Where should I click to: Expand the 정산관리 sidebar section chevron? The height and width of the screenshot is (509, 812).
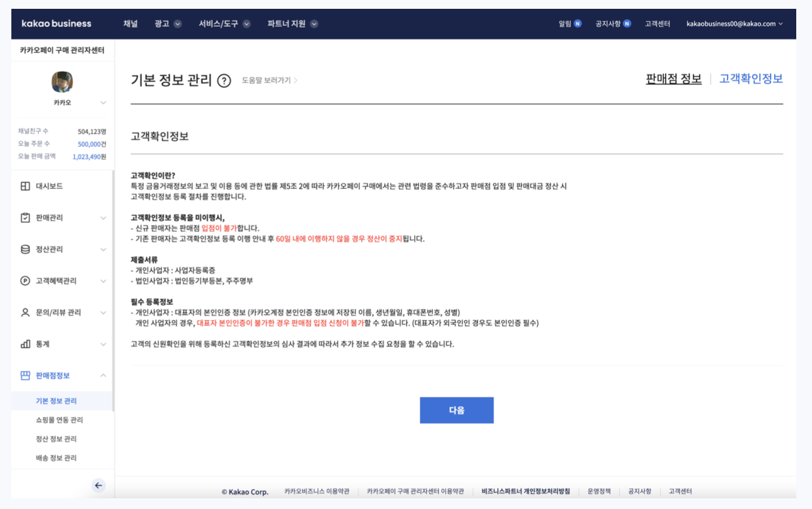click(x=103, y=249)
